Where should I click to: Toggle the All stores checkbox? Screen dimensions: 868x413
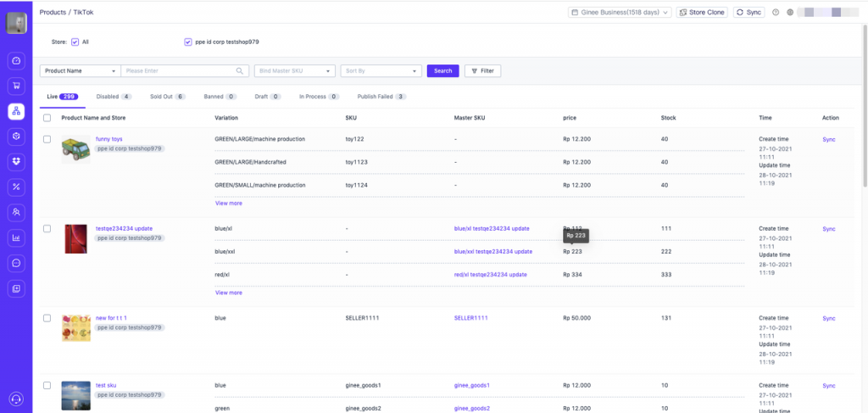point(75,42)
